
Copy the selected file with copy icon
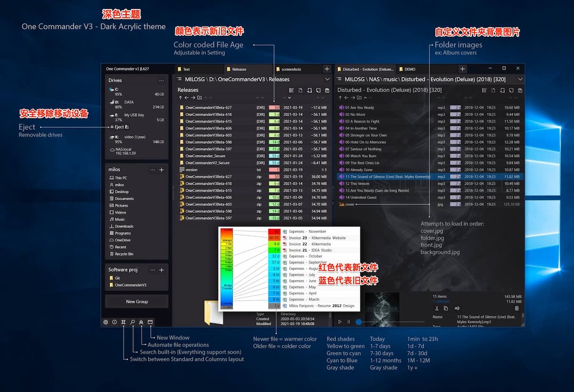446,308
